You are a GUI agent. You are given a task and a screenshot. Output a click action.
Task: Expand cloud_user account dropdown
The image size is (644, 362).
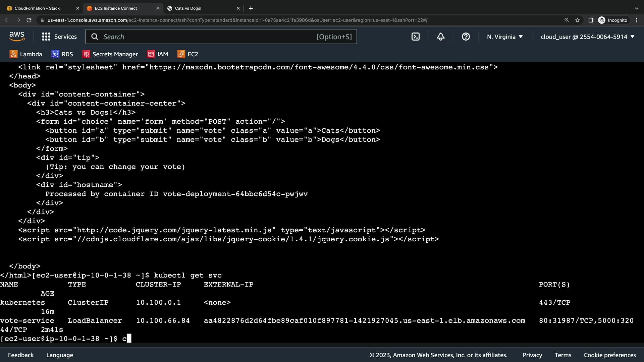587,37
